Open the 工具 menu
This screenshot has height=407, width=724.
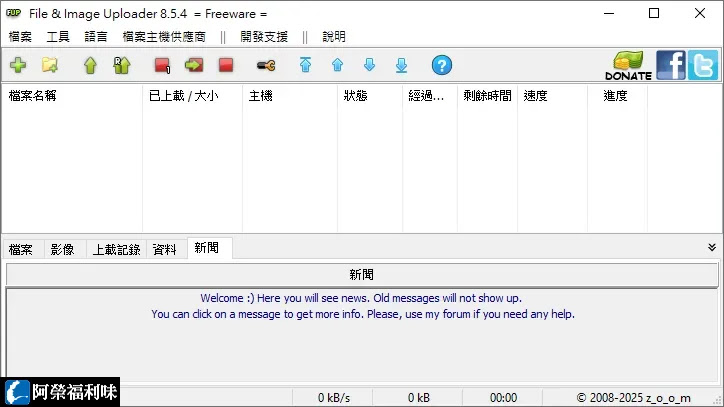click(x=58, y=36)
